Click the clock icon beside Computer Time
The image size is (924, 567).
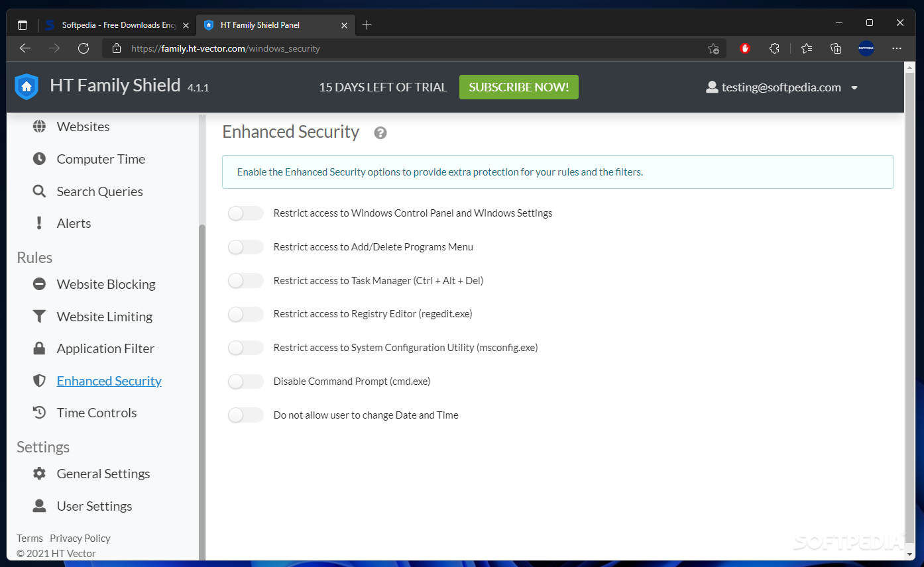click(40, 159)
